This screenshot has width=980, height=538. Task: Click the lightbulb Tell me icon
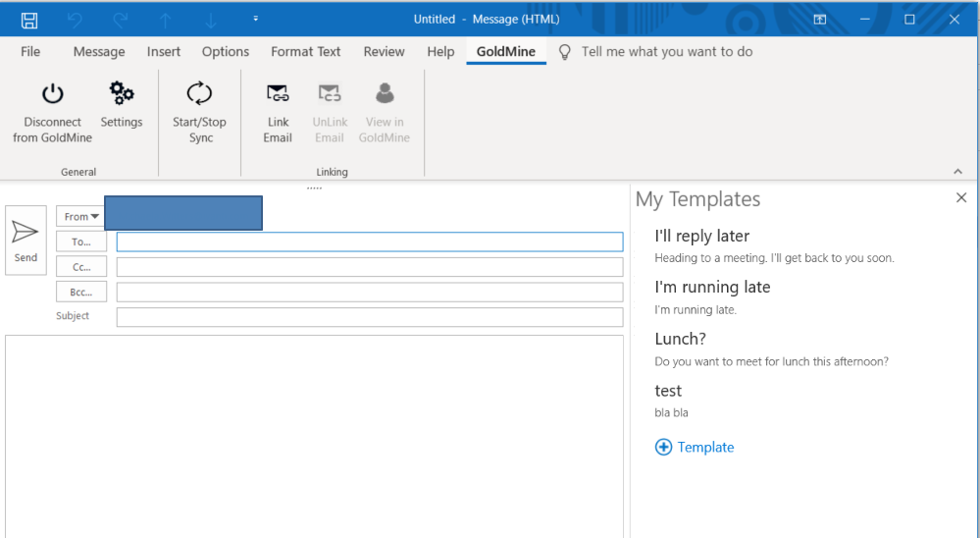tap(565, 52)
